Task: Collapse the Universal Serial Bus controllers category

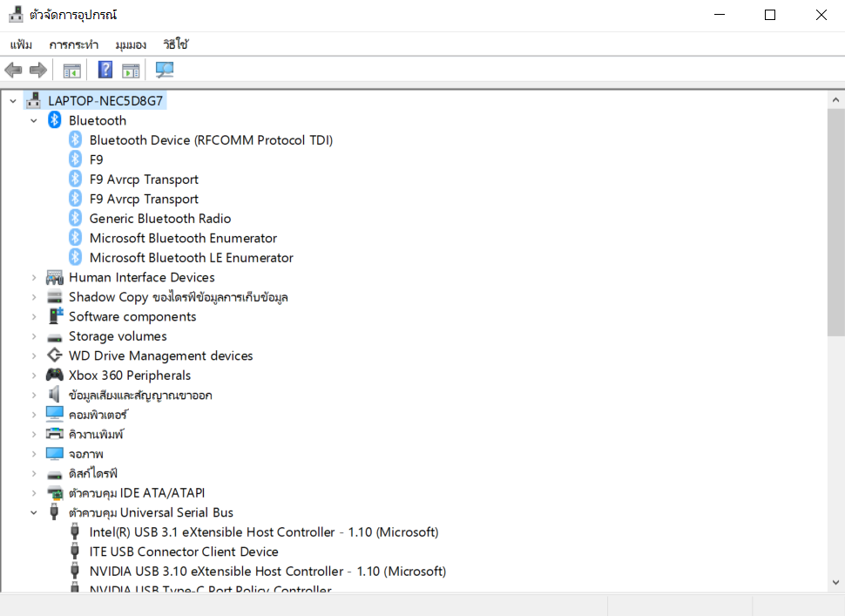Action: (34, 512)
